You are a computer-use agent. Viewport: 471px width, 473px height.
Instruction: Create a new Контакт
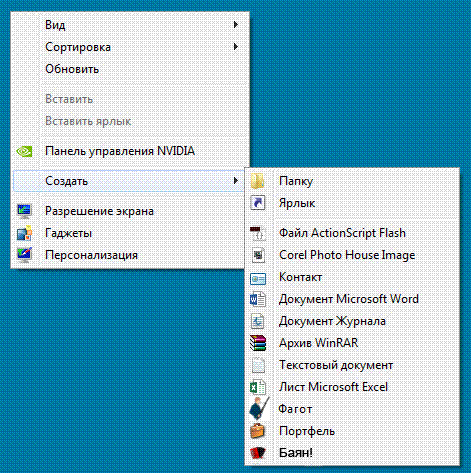(x=352, y=277)
